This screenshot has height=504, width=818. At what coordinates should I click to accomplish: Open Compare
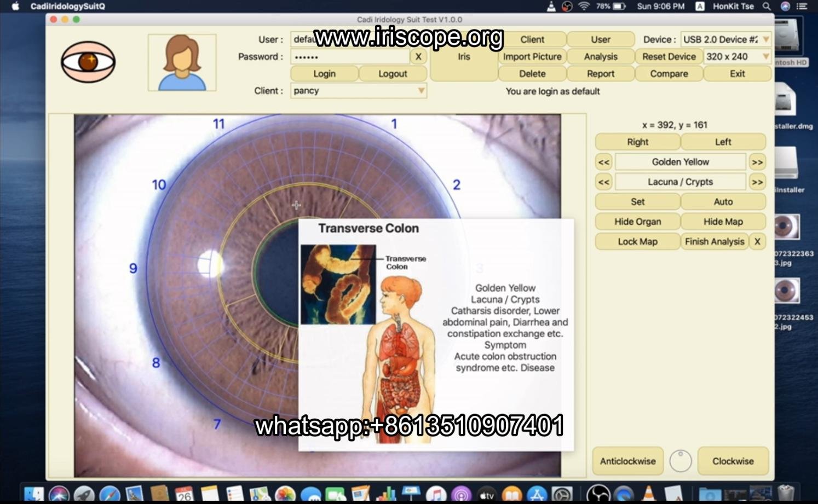coord(669,73)
